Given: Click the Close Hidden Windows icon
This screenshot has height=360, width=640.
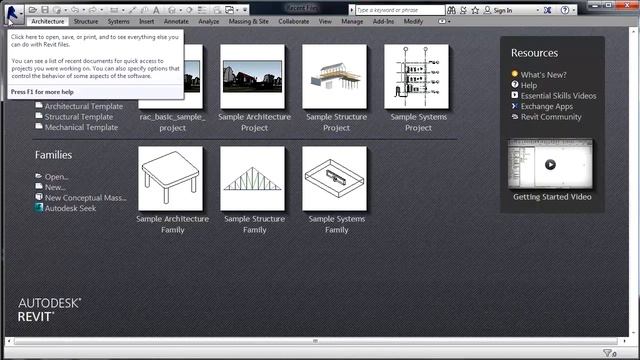Looking at the screenshot, I should tap(217, 10).
